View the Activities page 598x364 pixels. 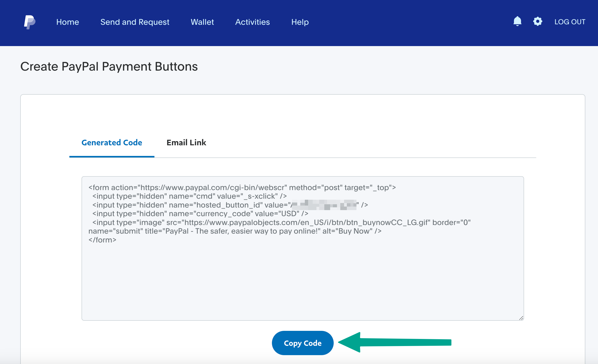pos(252,22)
